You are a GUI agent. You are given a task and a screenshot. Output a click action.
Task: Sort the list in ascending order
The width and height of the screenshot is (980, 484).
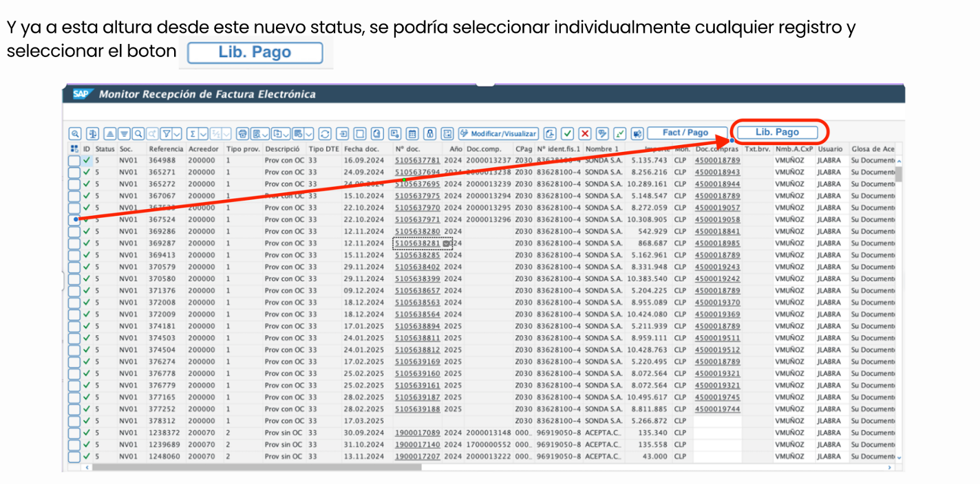110,133
